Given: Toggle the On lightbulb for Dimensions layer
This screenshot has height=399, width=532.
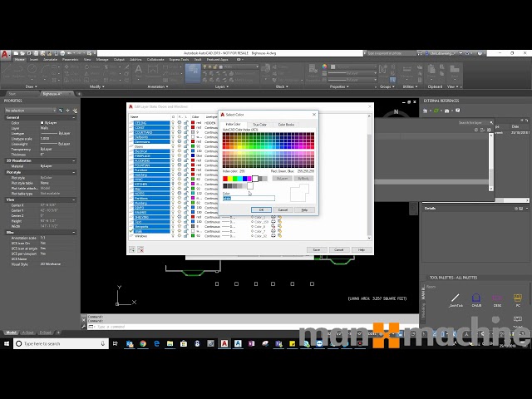Looking at the screenshot, I should [173, 142].
